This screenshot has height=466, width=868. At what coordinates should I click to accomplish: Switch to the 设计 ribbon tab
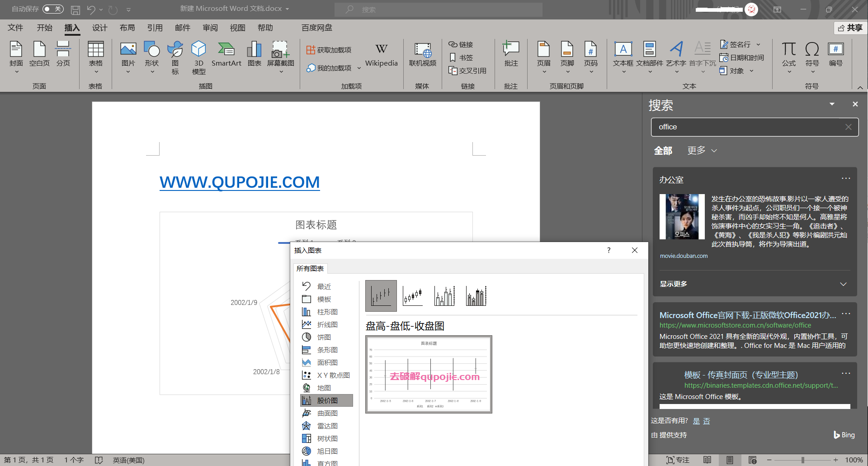[99, 28]
